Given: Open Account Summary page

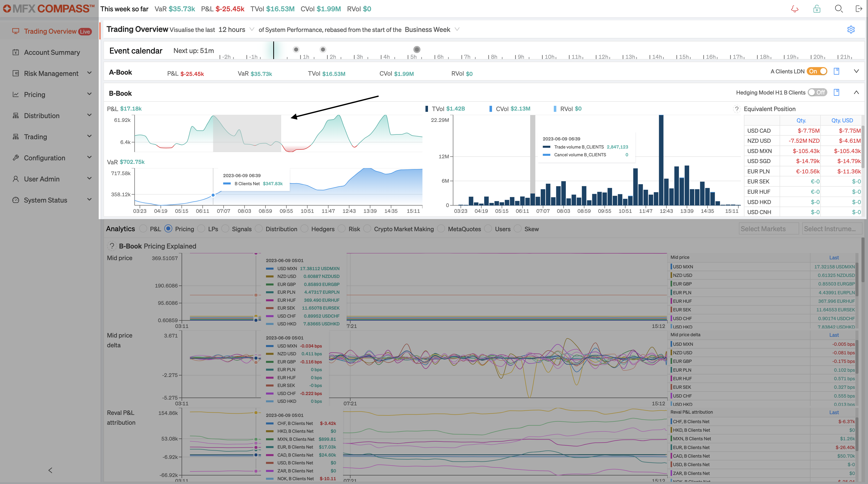Looking at the screenshot, I should [49, 52].
